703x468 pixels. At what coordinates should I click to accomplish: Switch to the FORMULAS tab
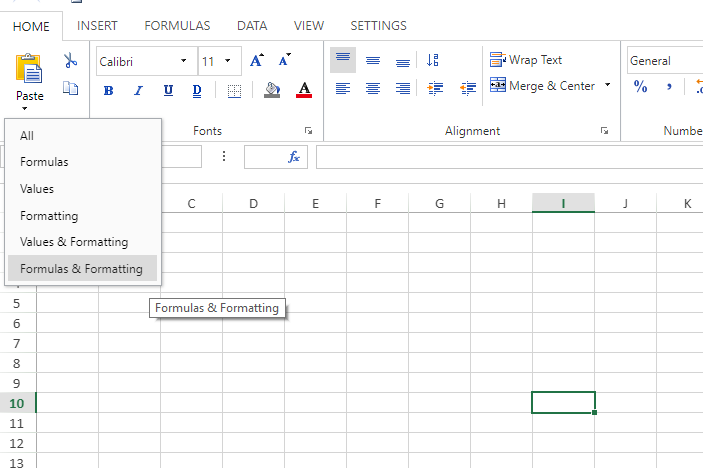[177, 26]
